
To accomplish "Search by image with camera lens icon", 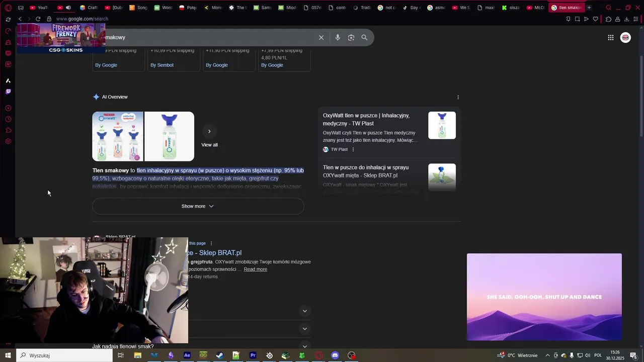I will 351,38.
